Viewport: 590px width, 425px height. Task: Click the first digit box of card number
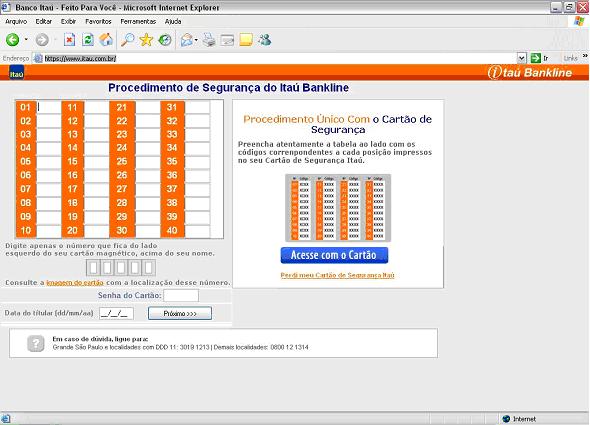(x=93, y=268)
